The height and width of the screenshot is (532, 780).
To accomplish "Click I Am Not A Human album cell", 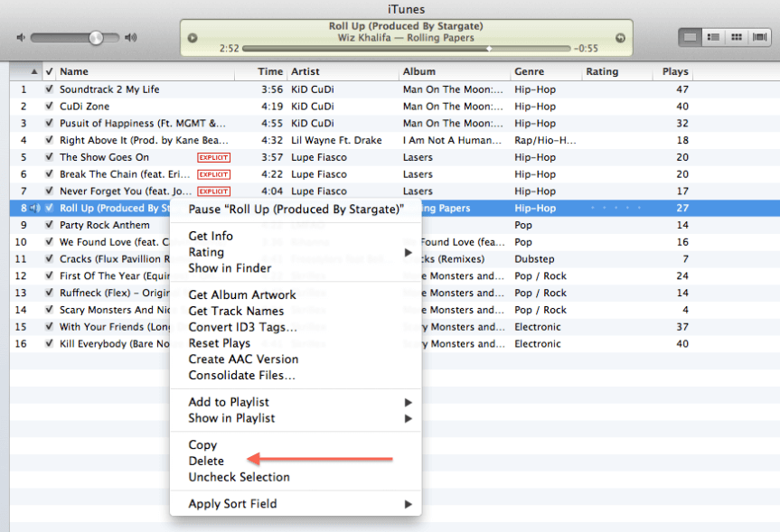I will pyautogui.click(x=452, y=140).
